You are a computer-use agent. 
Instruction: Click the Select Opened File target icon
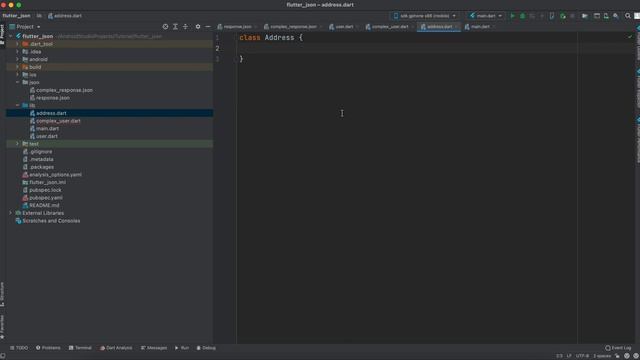click(165, 27)
